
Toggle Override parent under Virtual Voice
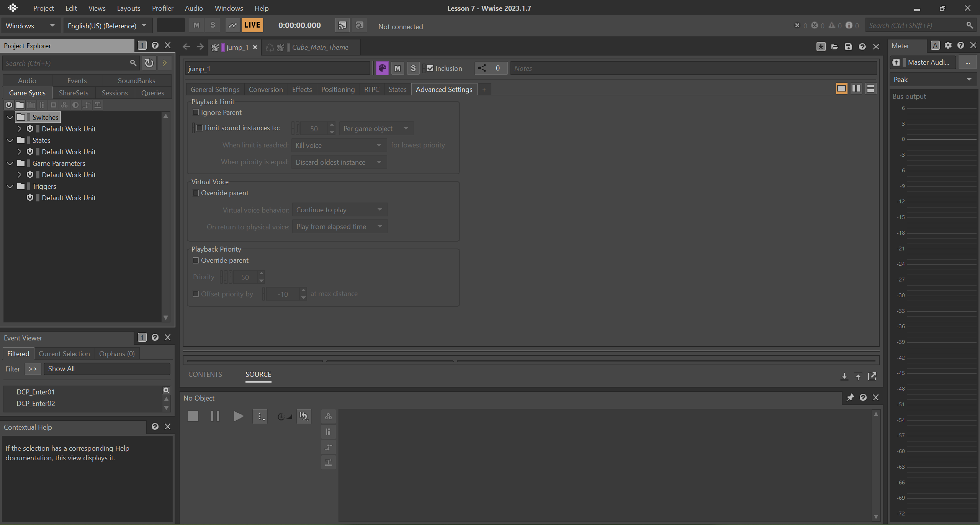click(x=196, y=193)
